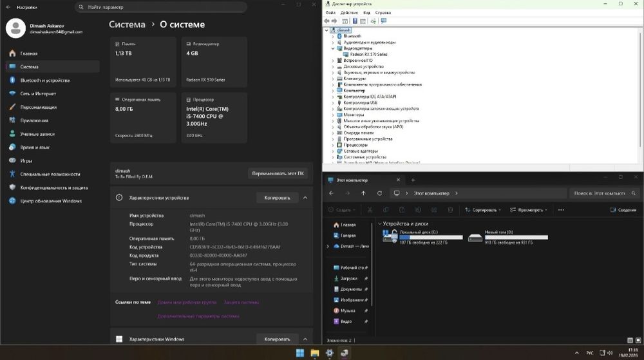The width and height of the screenshot is (644, 360).
Task: Open the Windows Start button on taskbar
Action: coord(300,353)
